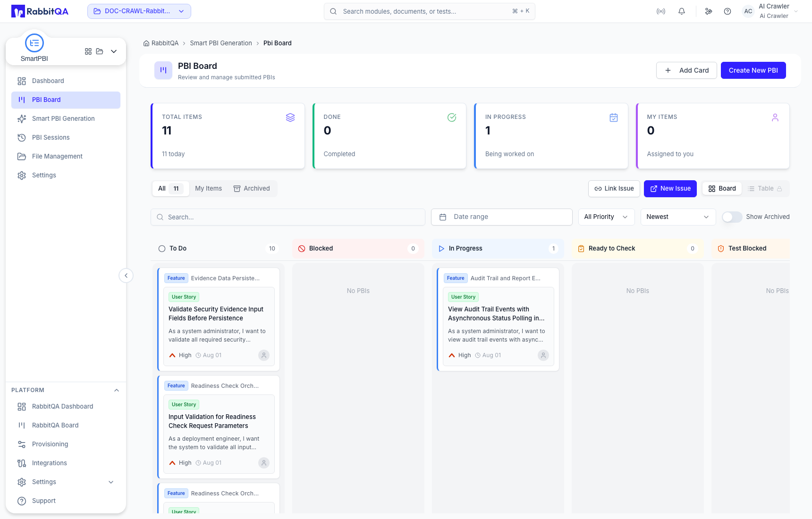Go to Smart PBI Generation sidebar item
This screenshot has height=519, width=812.
click(x=66, y=119)
